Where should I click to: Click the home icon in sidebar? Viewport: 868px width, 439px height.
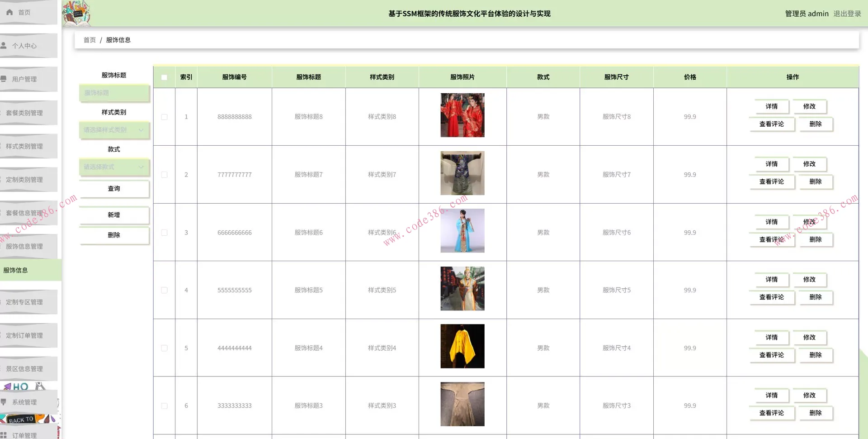(x=9, y=12)
